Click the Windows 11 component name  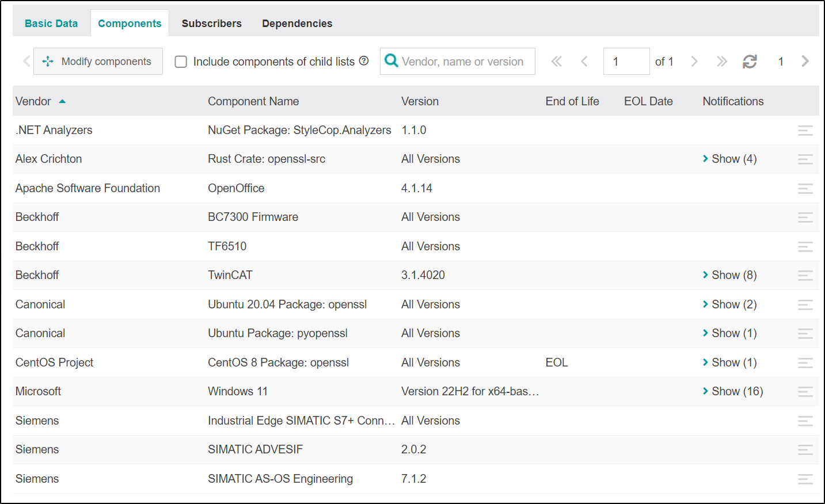point(238,391)
